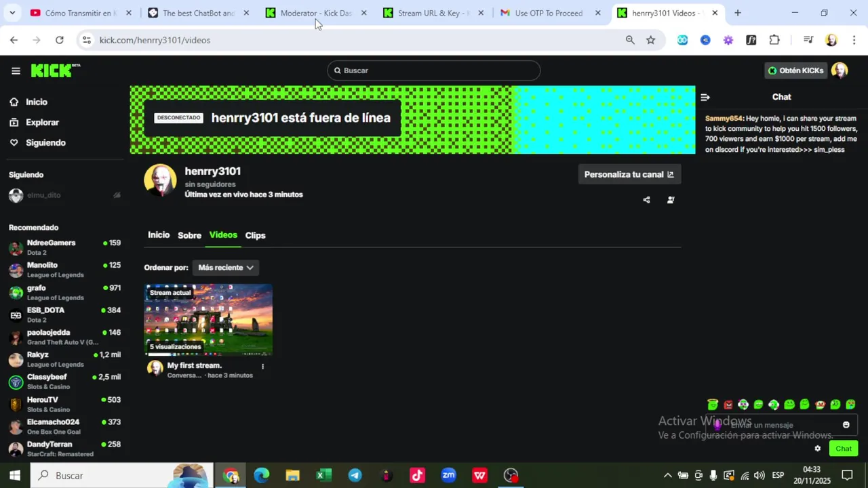Insert the angry red emote

click(728, 405)
